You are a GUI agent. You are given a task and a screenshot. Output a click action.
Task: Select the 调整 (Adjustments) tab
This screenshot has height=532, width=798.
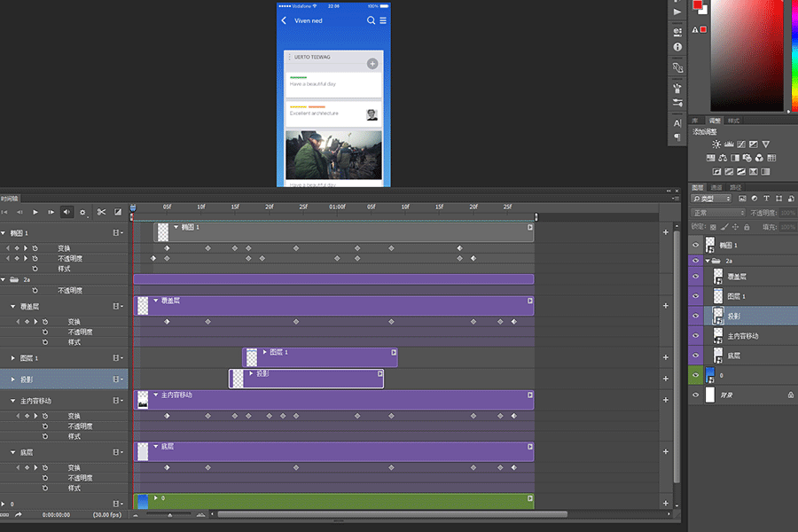(x=715, y=121)
